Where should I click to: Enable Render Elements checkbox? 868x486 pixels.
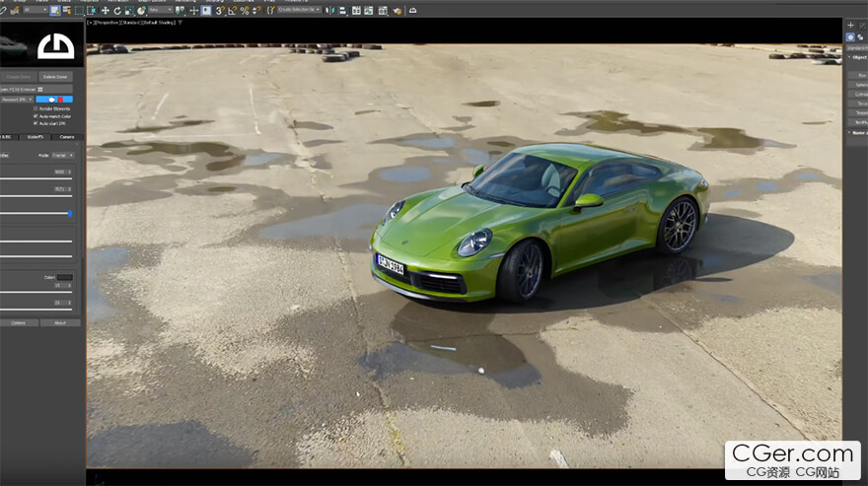pos(36,109)
